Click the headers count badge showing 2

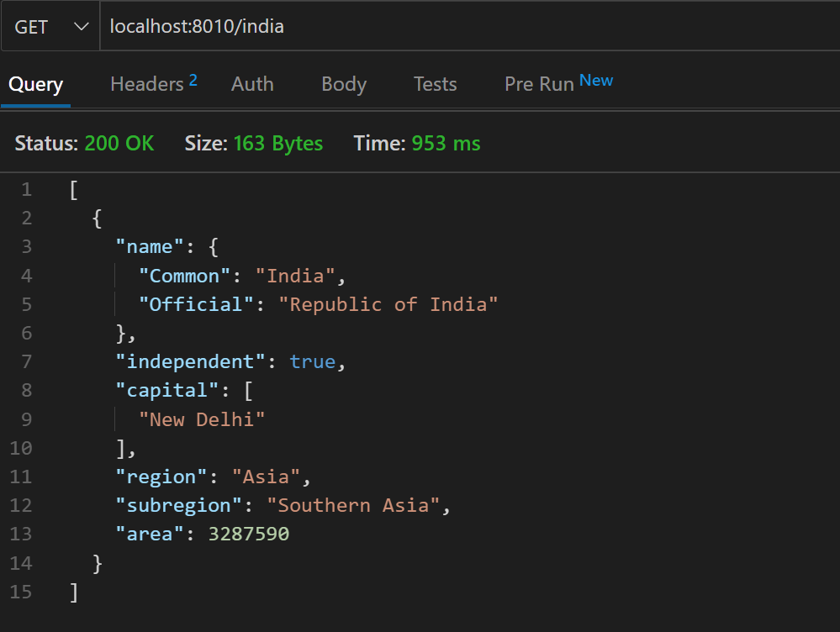click(x=194, y=77)
